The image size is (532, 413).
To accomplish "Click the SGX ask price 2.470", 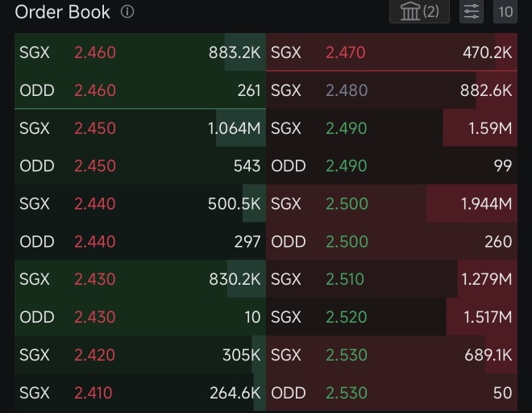I will point(345,52).
